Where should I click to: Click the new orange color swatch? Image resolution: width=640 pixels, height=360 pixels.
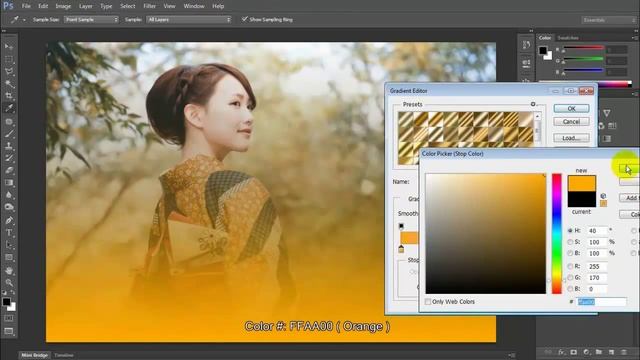pos(582,183)
